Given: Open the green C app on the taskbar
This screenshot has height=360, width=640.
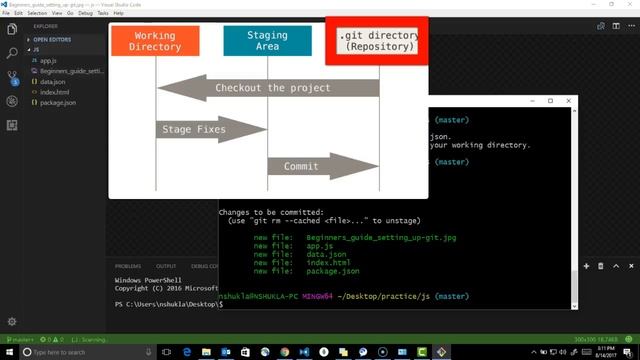Looking at the screenshot, I should (422, 352).
